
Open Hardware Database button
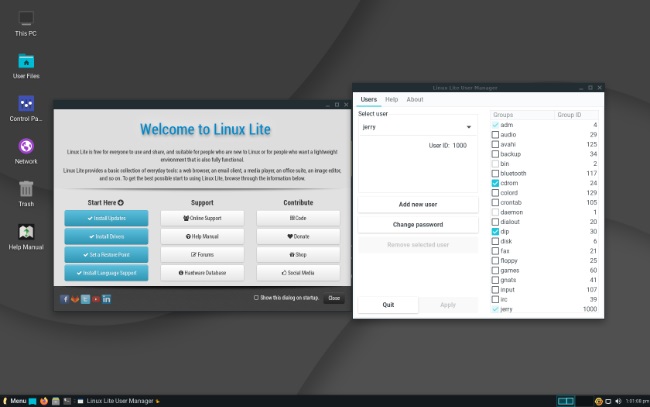pyautogui.click(x=202, y=273)
